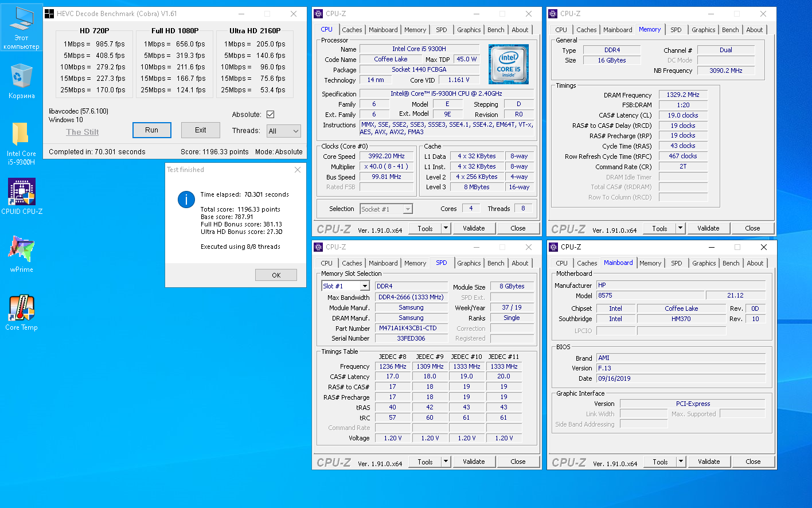812x508 pixels.
Task: Open The Stilt link
Action: (x=83, y=132)
